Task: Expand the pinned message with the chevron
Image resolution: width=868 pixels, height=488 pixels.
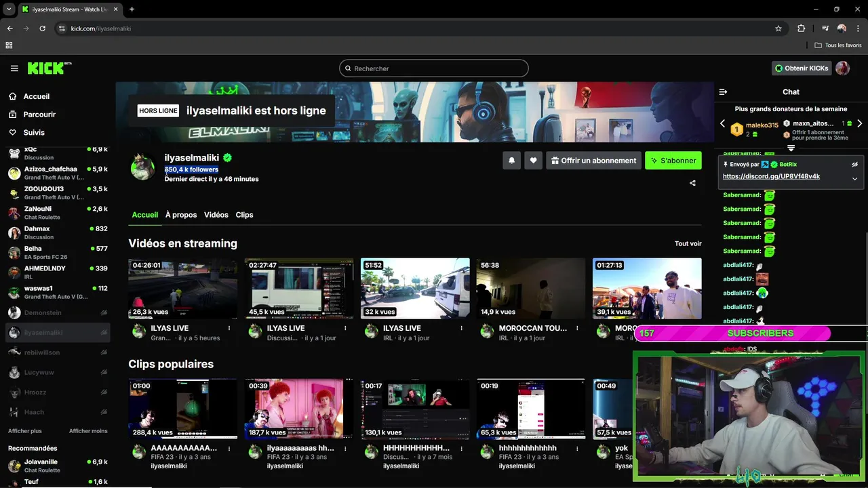Action: [x=854, y=179]
